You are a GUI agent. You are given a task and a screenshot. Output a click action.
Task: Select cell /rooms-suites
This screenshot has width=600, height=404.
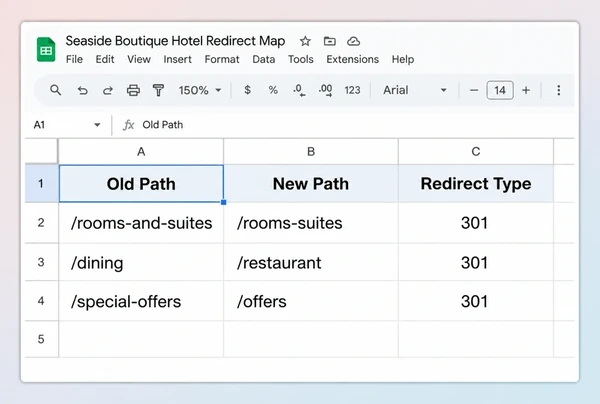click(311, 223)
